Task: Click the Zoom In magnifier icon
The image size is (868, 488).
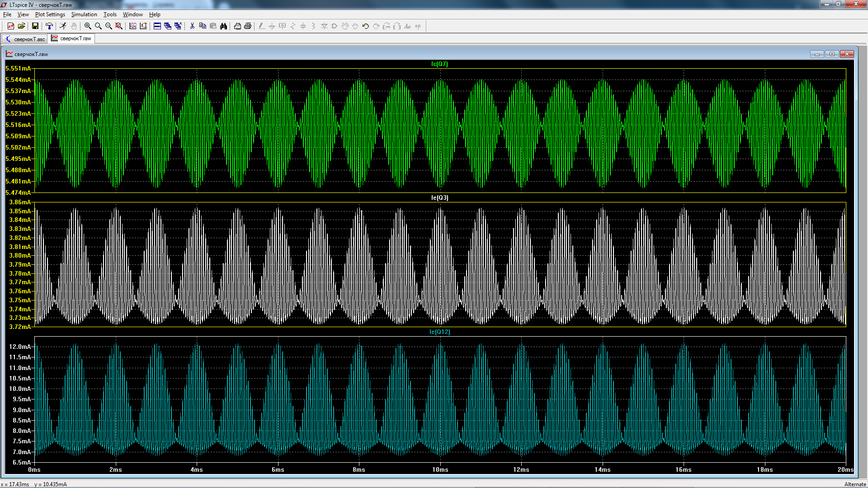Action: coord(88,26)
